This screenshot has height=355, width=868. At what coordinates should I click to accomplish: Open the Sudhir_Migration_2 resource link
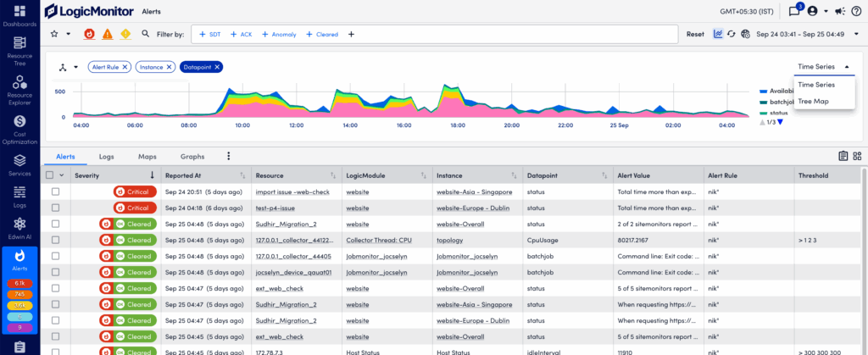point(286,224)
